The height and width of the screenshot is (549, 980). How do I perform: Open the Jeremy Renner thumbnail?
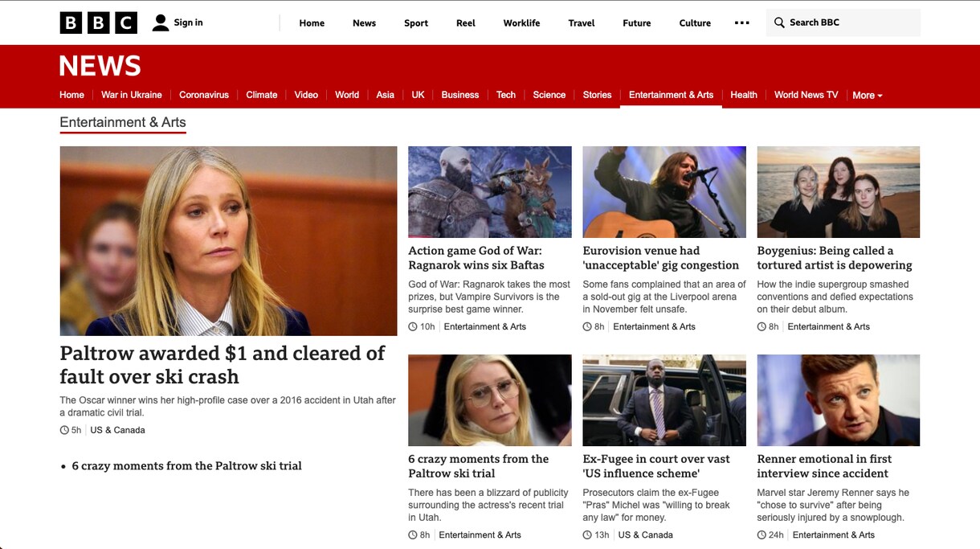point(839,400)
